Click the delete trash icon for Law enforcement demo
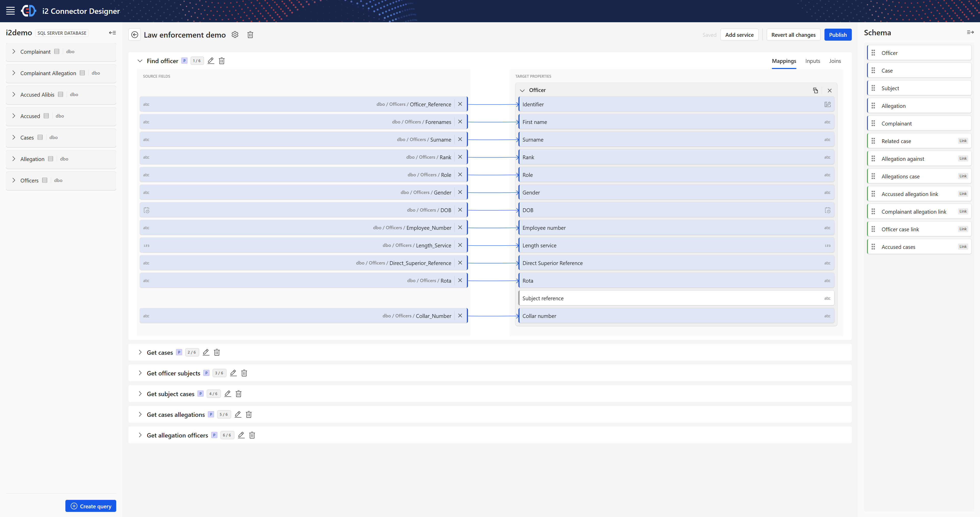 [249, 35]
